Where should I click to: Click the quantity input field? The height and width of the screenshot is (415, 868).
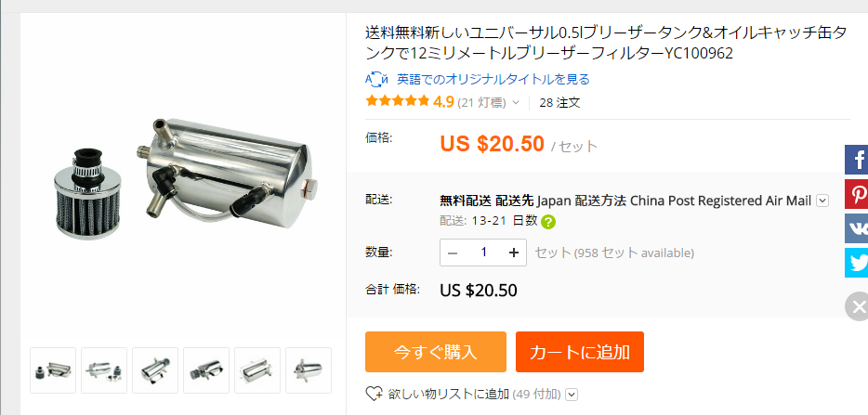click(483, 253)
